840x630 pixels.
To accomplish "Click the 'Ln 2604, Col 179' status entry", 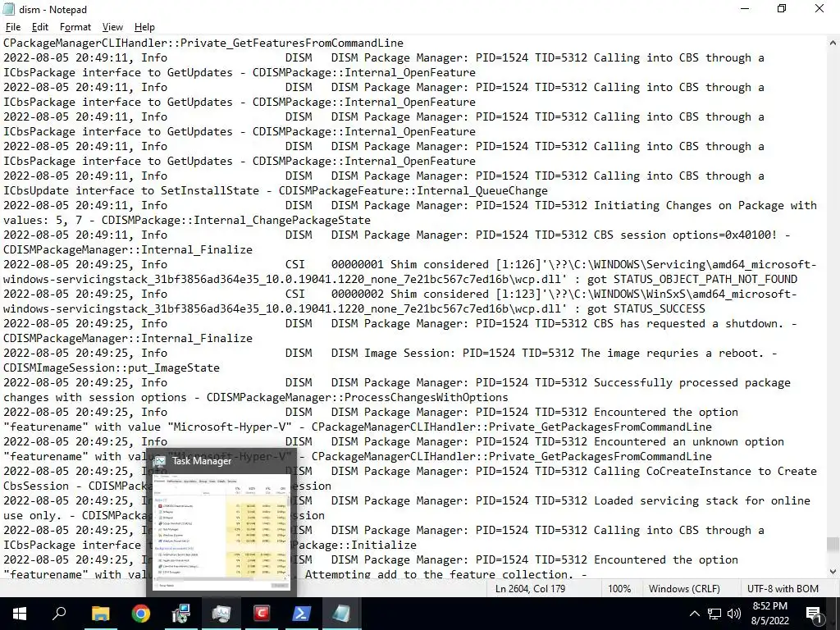I will click(x=531, y=589).
